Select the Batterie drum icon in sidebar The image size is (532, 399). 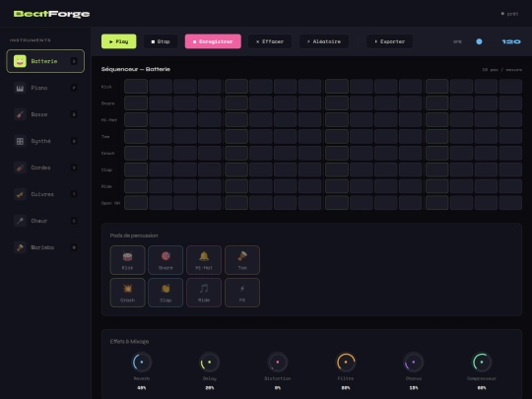tap(20, 61)
